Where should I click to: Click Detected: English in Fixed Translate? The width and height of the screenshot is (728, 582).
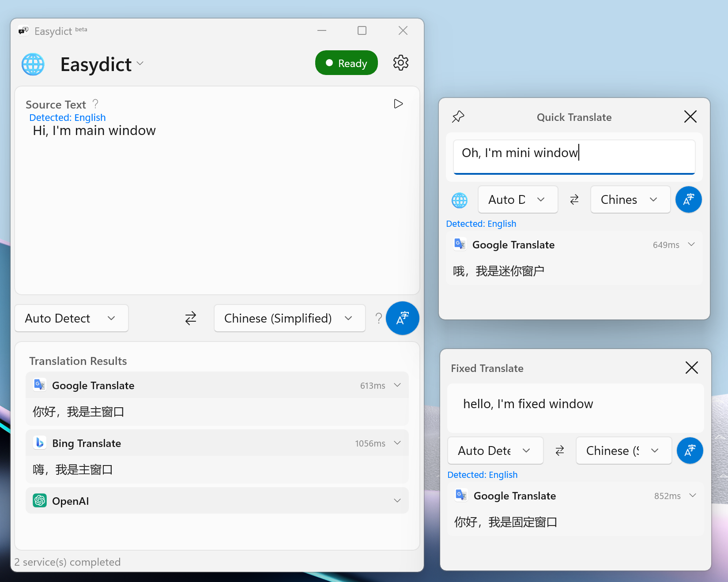pos(483,475)
